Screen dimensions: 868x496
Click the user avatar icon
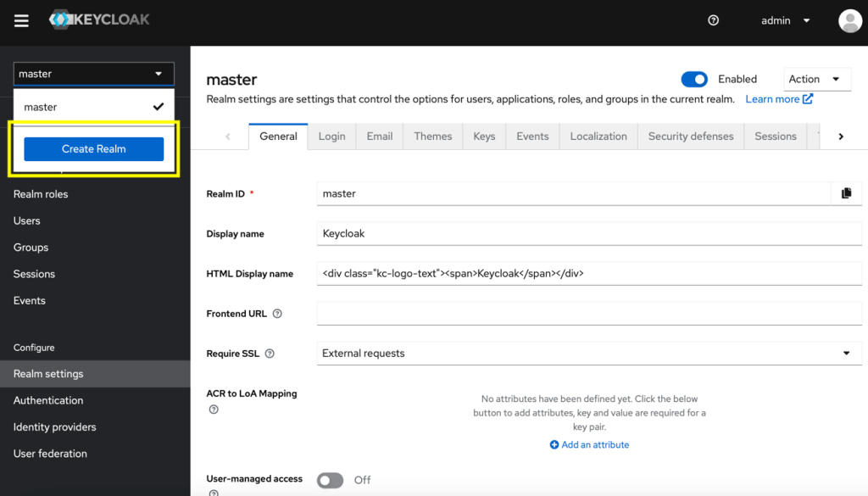(850, 20)
